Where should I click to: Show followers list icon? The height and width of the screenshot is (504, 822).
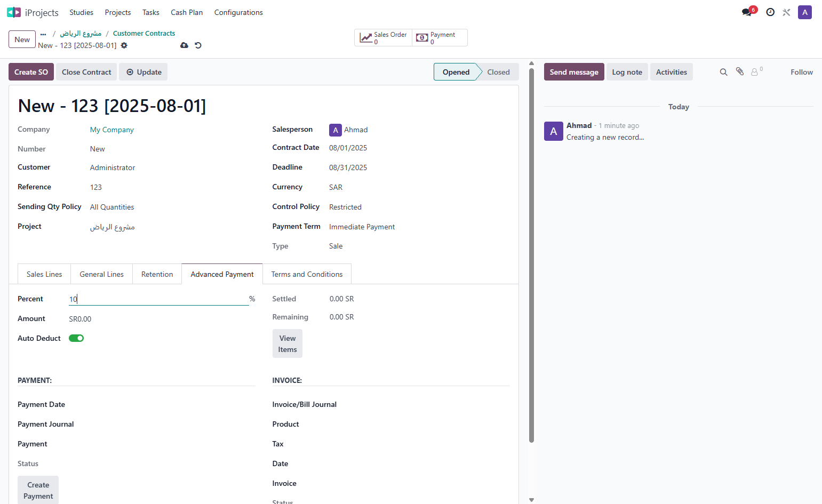[756, 71]
